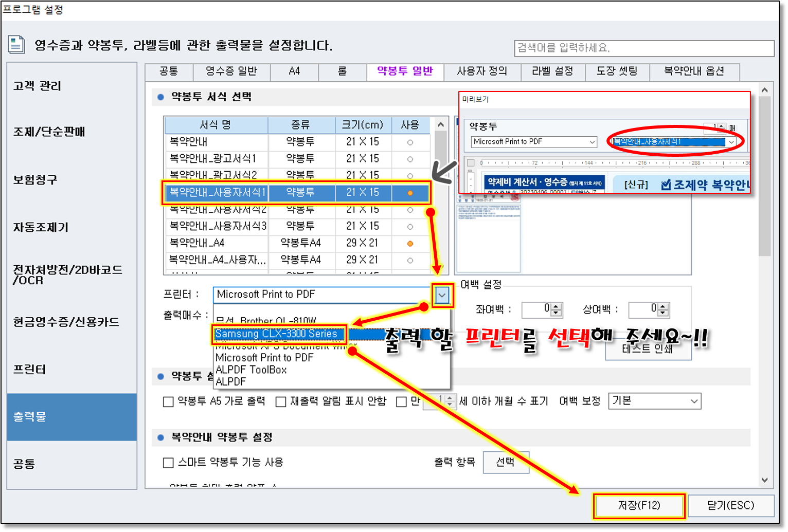Viewport: 788px width, 532px height.
Task: Switch to the 라벨 설정 tab
Action: [552, 71]
